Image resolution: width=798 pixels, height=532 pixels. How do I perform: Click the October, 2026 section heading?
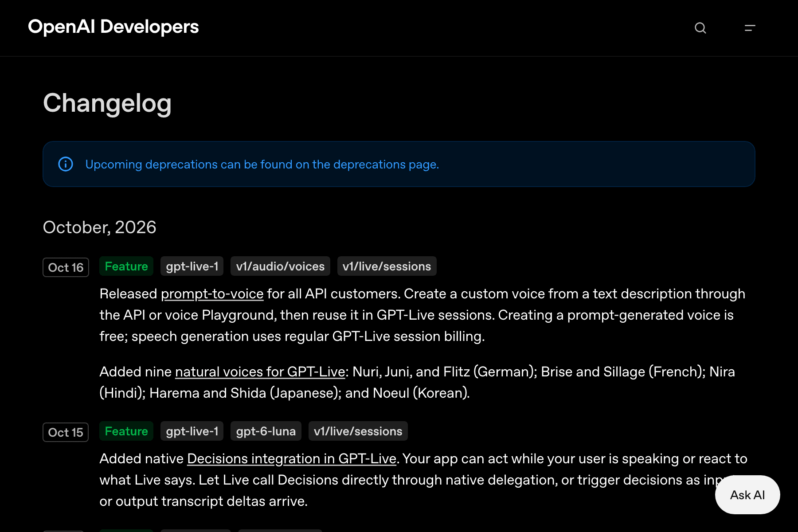tap(100, 227)
